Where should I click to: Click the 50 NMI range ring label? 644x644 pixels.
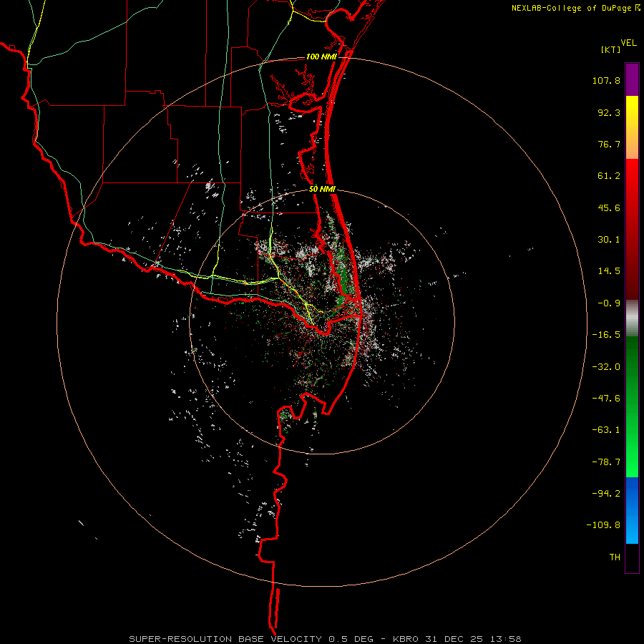(322, 190)
